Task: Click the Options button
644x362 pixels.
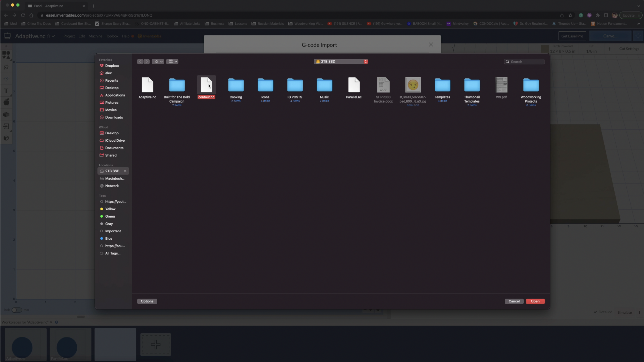Action: point(147,301)
